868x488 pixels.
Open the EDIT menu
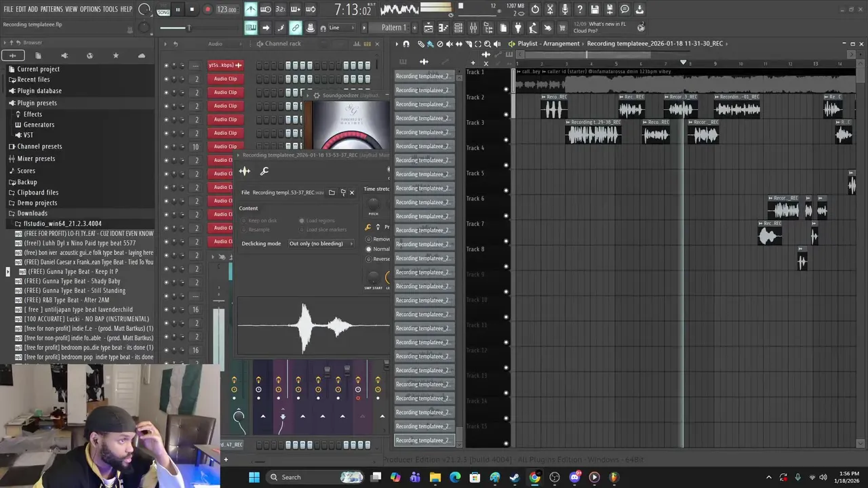coord(21,9)
